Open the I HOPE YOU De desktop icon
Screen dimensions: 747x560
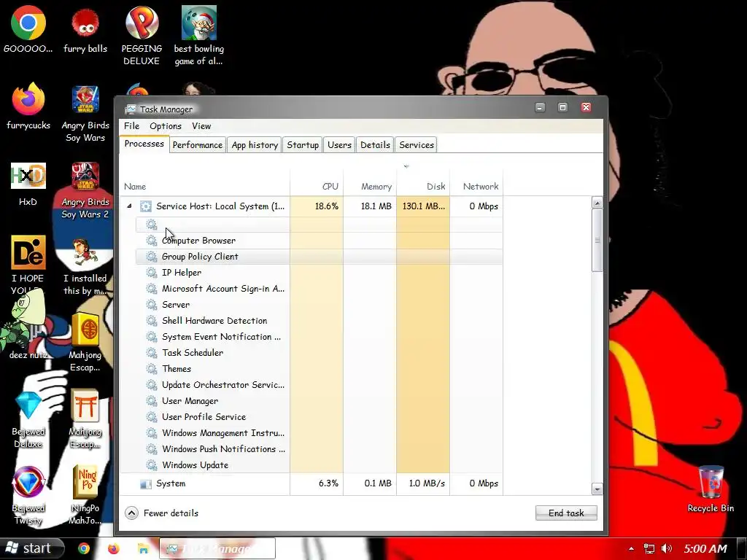click(x=28, y=265)
